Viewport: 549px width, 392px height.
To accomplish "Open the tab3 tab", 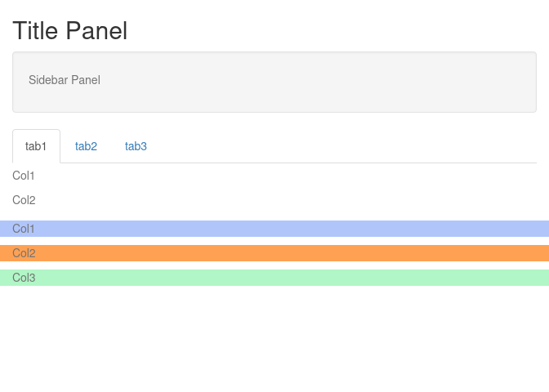I will [136, 146].
